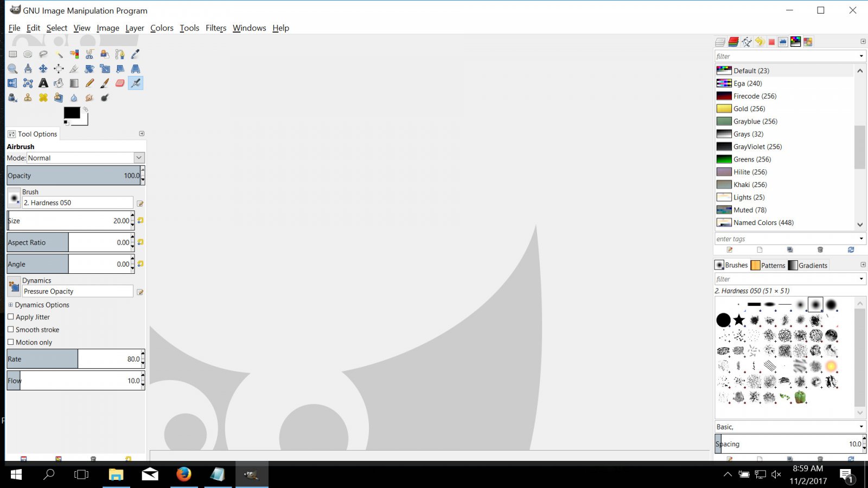Image resolution: width=868 pixels, height=488 pixels.
Task: Select the Paintbrush tool
Action: (105, 83)
